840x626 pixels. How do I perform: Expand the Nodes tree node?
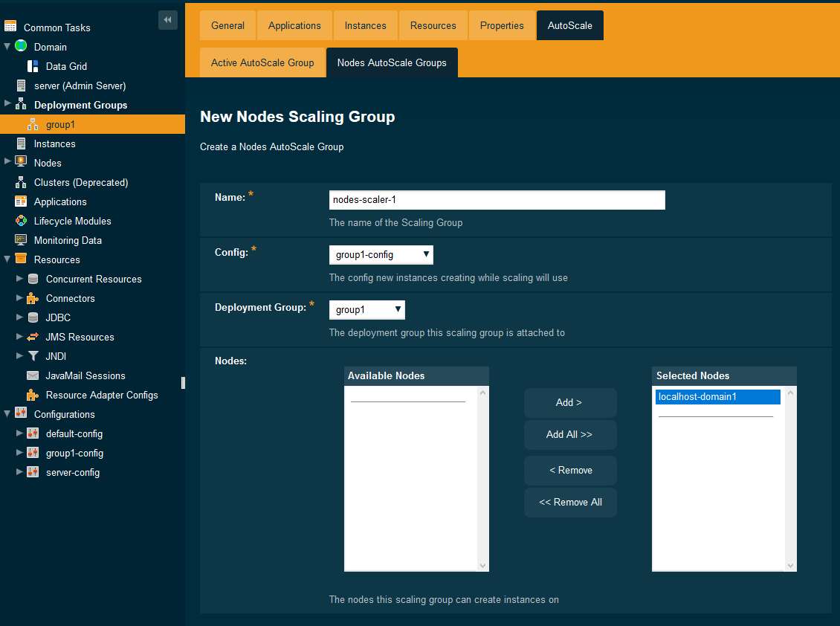point(7,161)
